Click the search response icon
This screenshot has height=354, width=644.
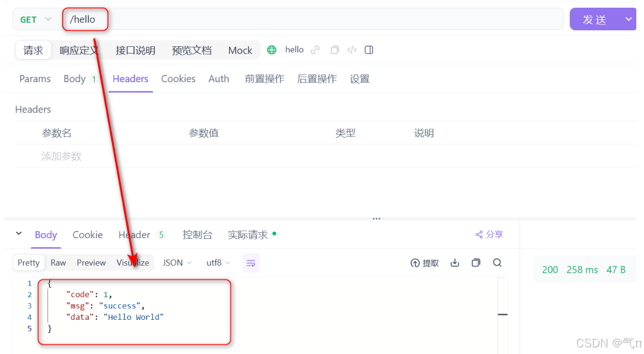coord(497,262)
